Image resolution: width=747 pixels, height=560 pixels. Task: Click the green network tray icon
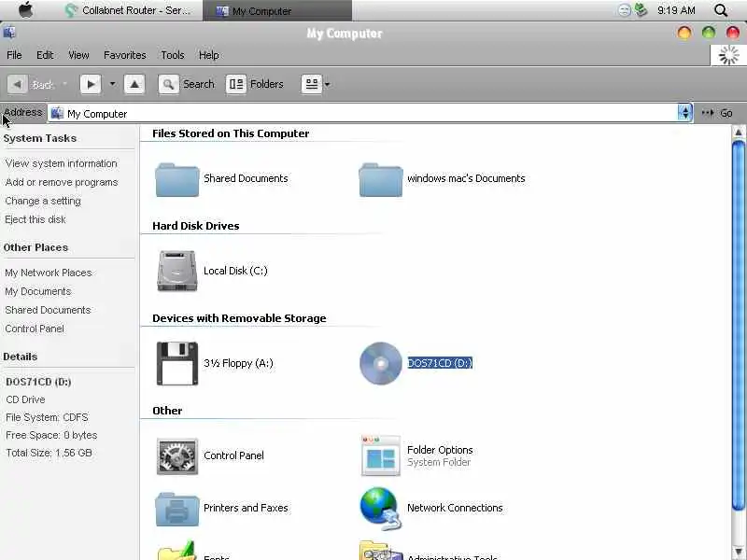pos(641,10)
